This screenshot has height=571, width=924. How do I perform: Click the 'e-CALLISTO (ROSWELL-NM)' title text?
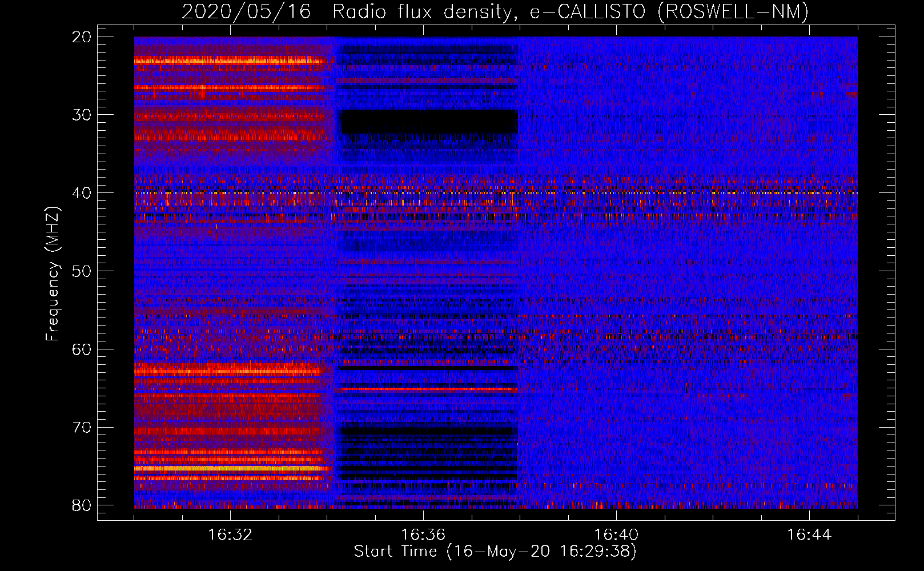(669, 11)
